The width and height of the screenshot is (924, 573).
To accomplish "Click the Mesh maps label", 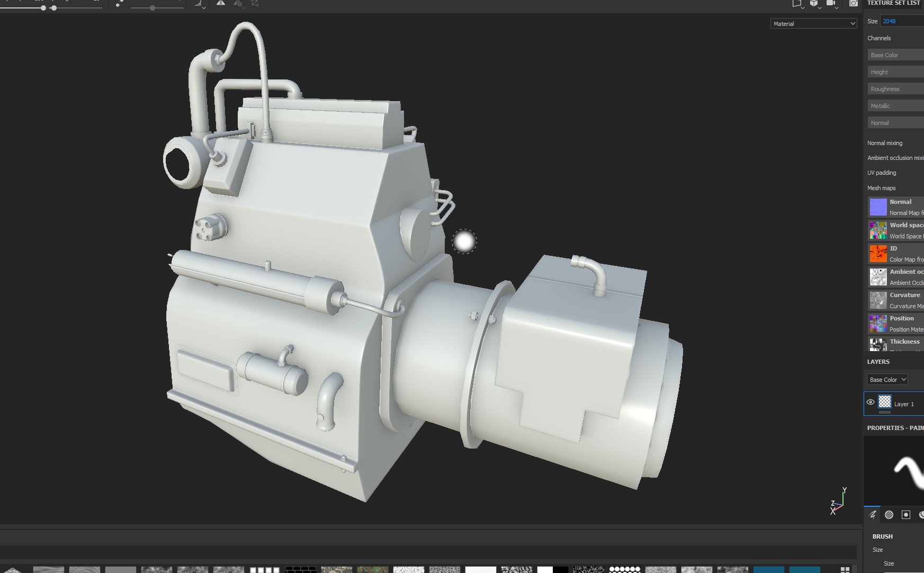I will 881,188.
